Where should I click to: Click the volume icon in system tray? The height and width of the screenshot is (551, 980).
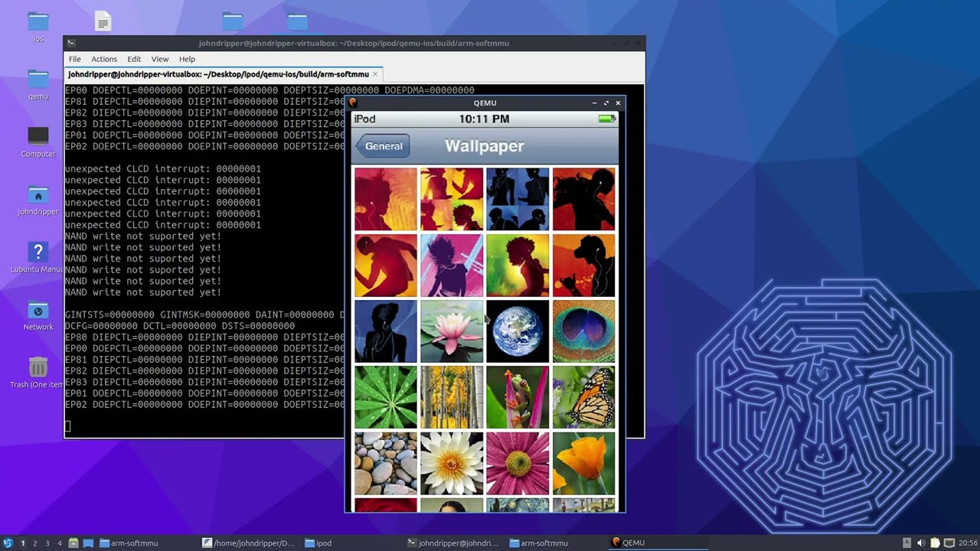coord(921,543)
